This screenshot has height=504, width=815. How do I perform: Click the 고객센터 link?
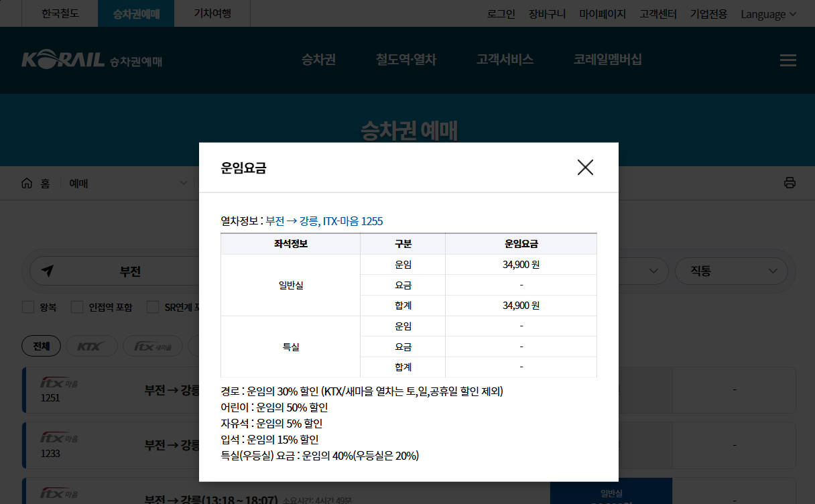point(658,14)
